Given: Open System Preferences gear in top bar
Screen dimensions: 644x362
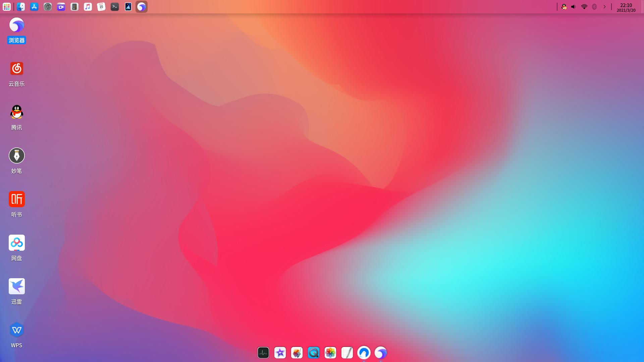Looking at the screenshot, I should click(48, 7).
